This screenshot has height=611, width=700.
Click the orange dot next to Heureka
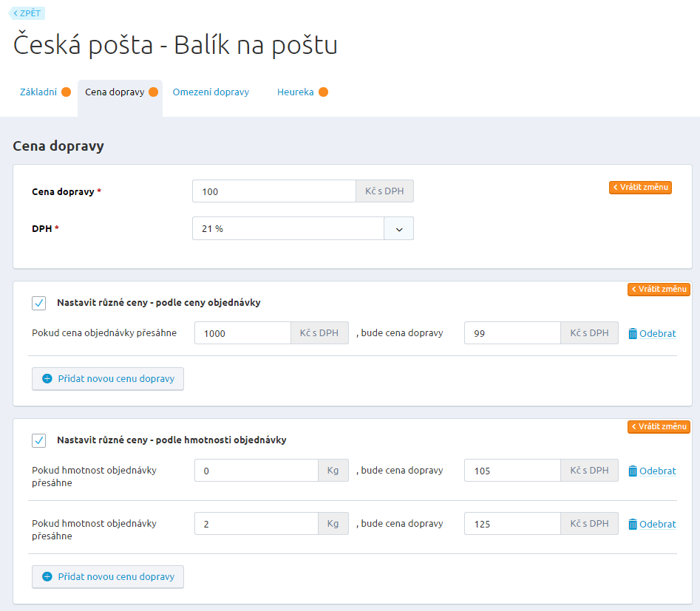[x=323, y=92]
